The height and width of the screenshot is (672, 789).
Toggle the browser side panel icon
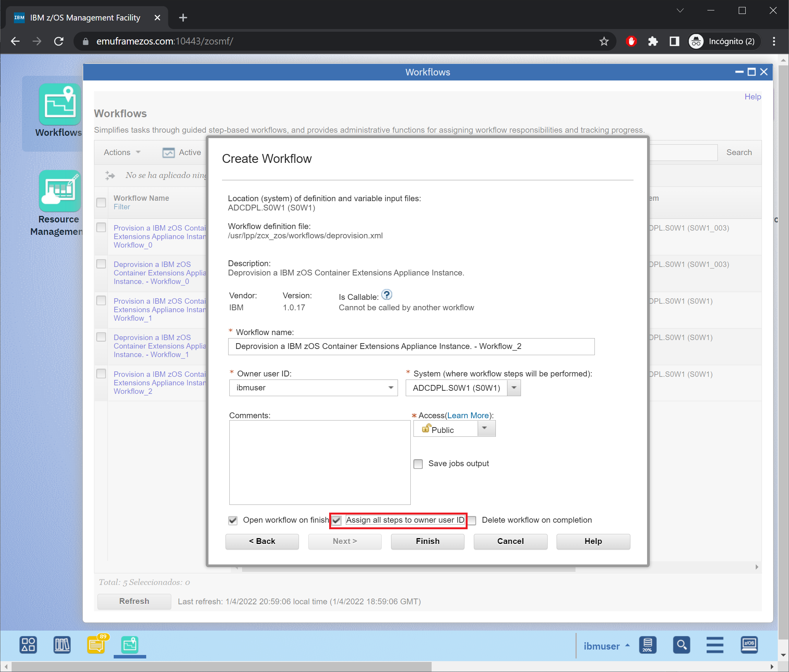pos(674,41)
